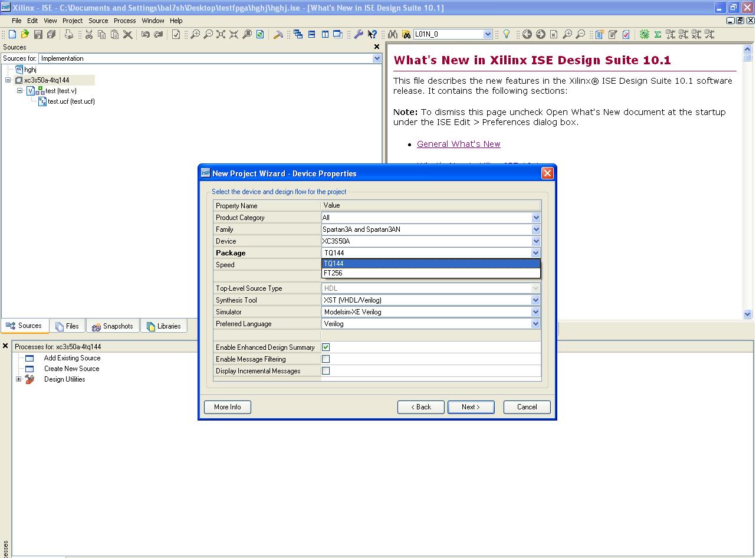Select Create New Source process
Screen dimensions: 756x558
pyautogui.click(x=71, y=369)
